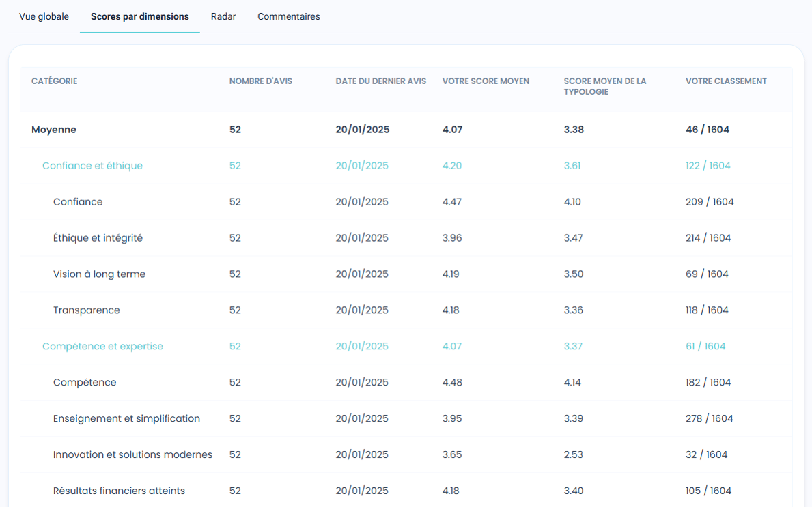Click the Catégorie column header
Screen dimensions: 812x507
(54, 81)
